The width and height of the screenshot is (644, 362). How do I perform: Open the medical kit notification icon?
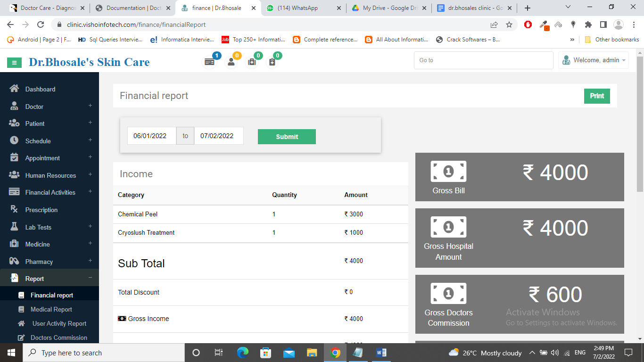click(252, 62)
